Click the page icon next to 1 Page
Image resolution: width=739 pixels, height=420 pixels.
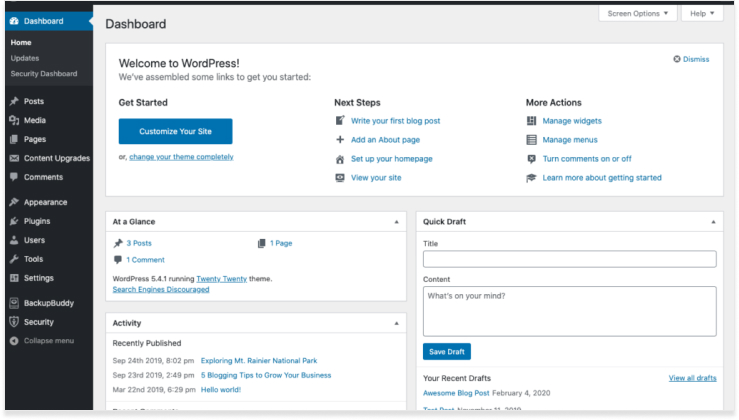point(262,243)
